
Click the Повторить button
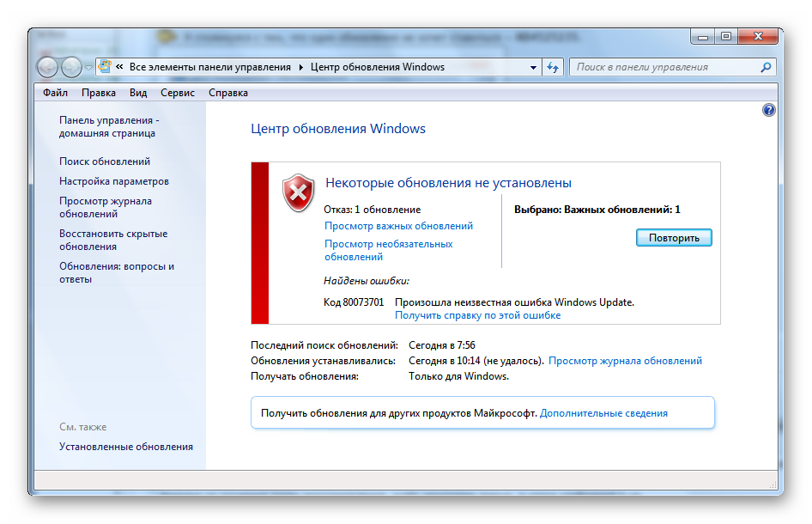tap(674, 238)
